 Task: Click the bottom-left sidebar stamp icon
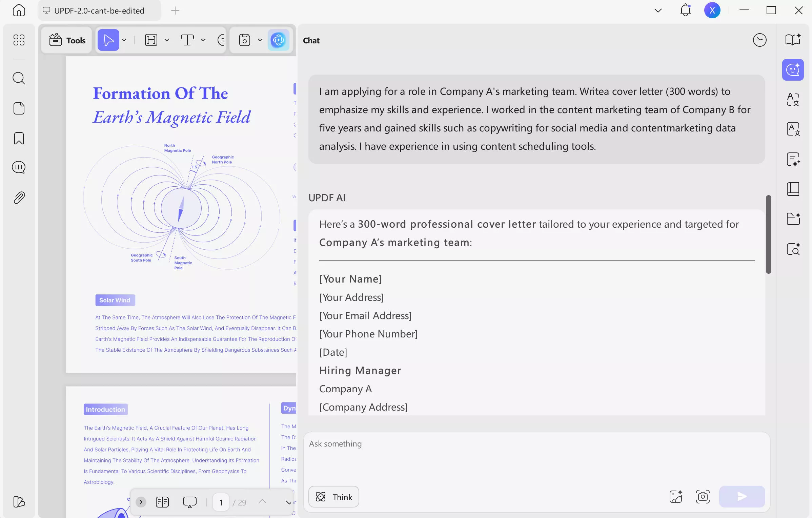click(x=19, y=502)
